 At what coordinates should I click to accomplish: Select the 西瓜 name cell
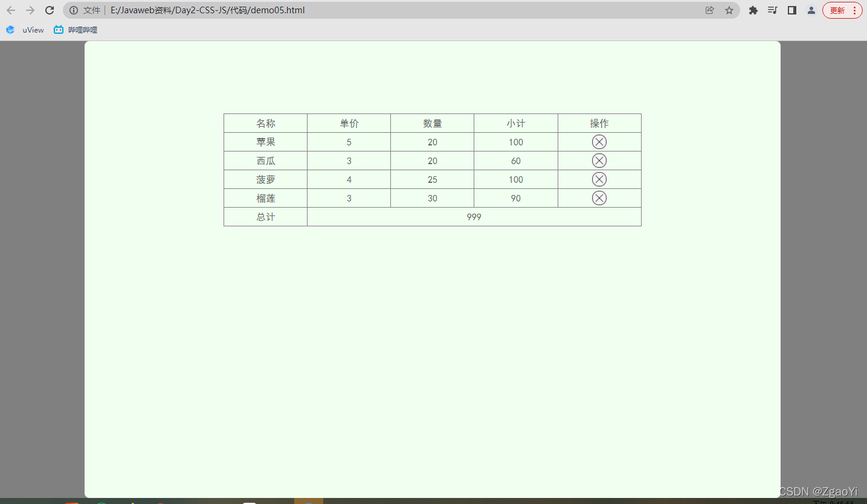(265, 161)
